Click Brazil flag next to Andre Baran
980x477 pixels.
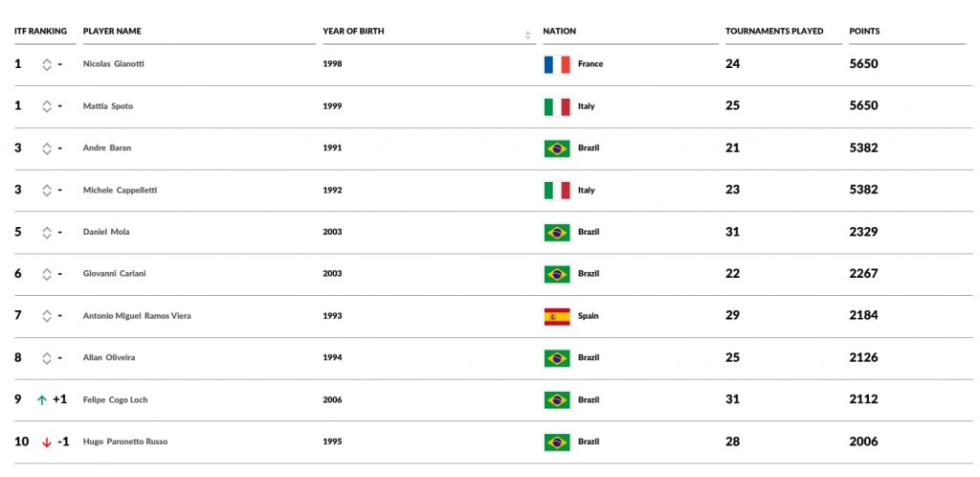tap(556, 148)
